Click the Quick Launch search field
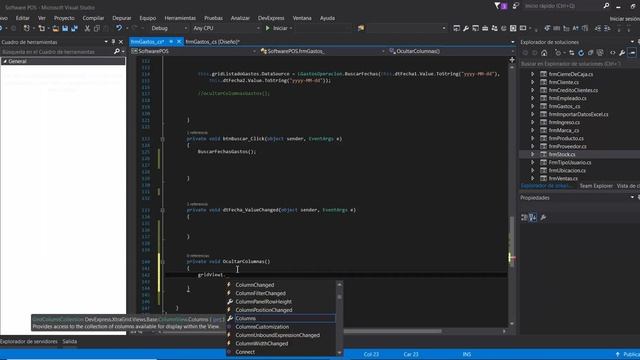Screen dimensions: 640x360 coord(562,6)
